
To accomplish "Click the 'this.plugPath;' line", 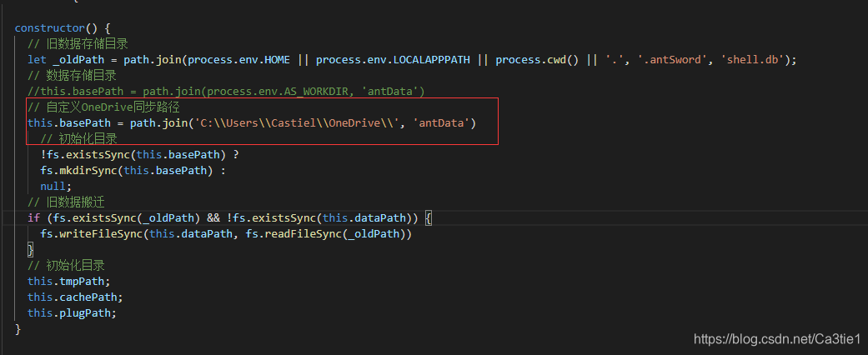I will pyautogui.click(x=72, y=313).
